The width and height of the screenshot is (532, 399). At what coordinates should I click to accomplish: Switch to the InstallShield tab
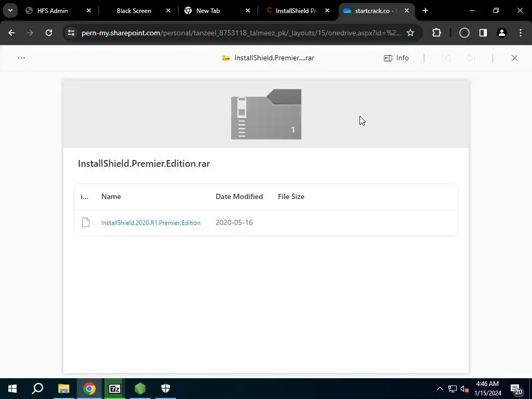(x=297, y=11)
